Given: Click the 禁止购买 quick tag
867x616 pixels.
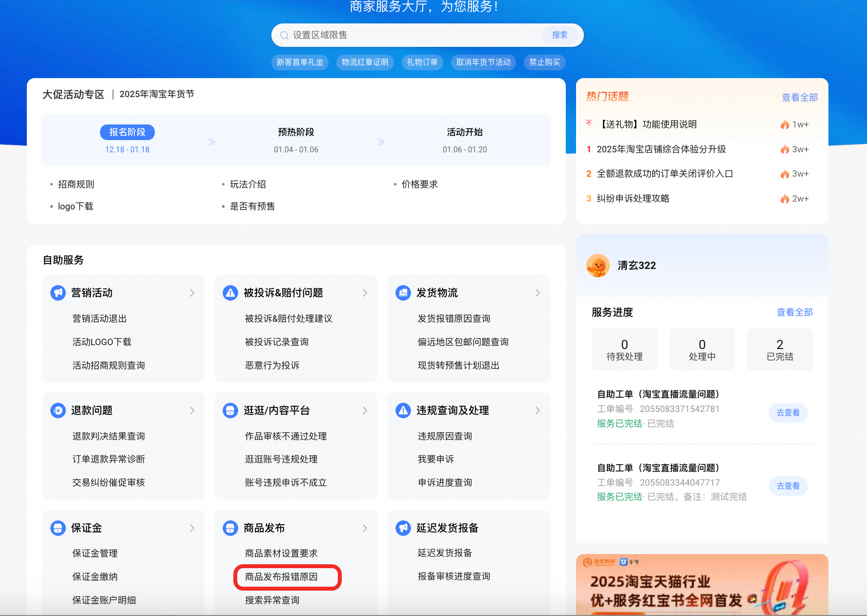Looking at the screenshot, I should 545,62.
